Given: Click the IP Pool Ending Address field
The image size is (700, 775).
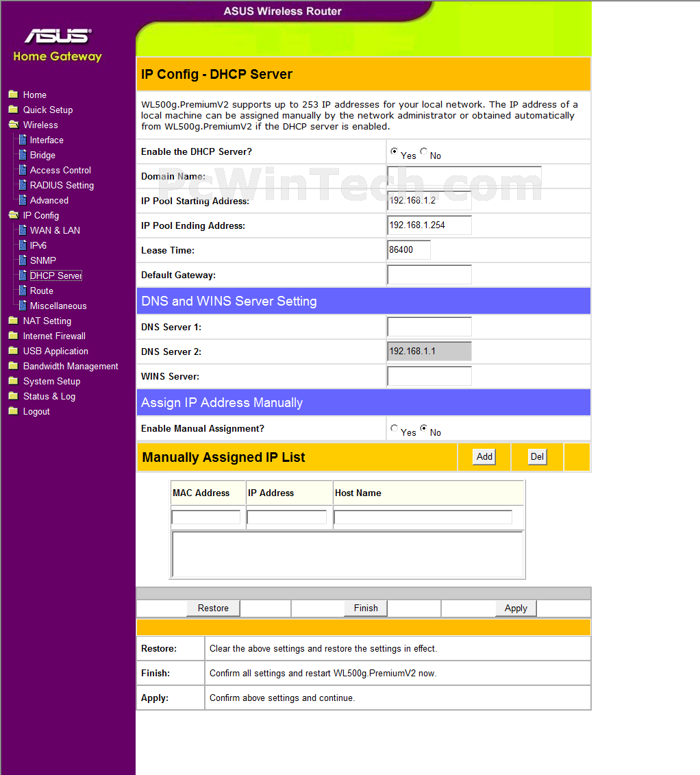Looking at the screenshot, I should [x=429, y=225].
